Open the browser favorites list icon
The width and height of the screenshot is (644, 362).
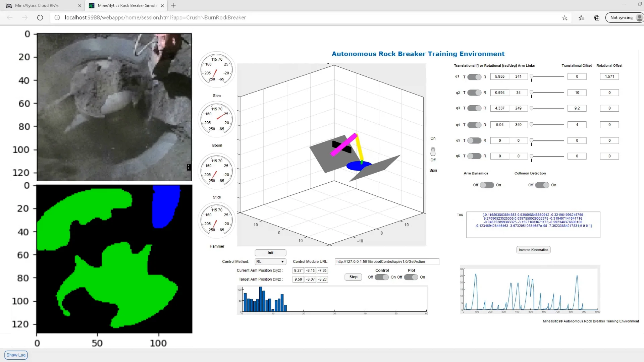coord(581,18)
